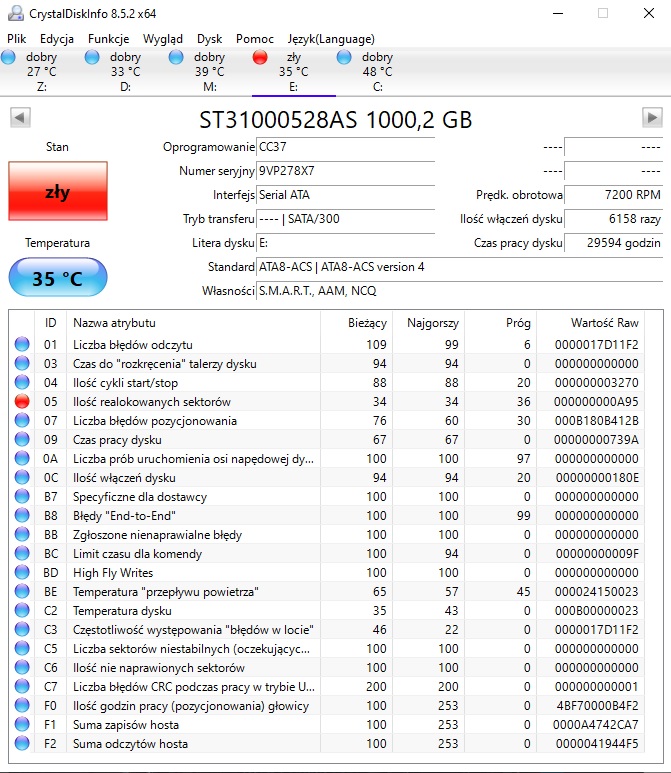The image size is (671, 773).
Task: Click blue status icon of attribute F1
Action: tap(22, 724)
